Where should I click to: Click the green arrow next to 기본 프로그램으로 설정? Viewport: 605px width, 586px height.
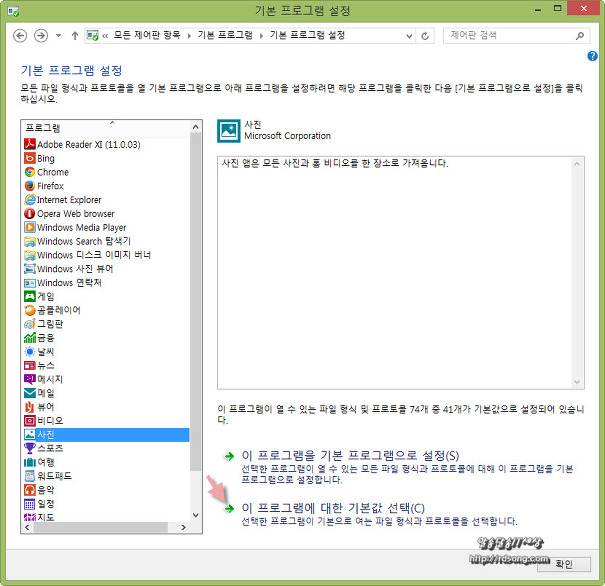click(x=229, y=456)
